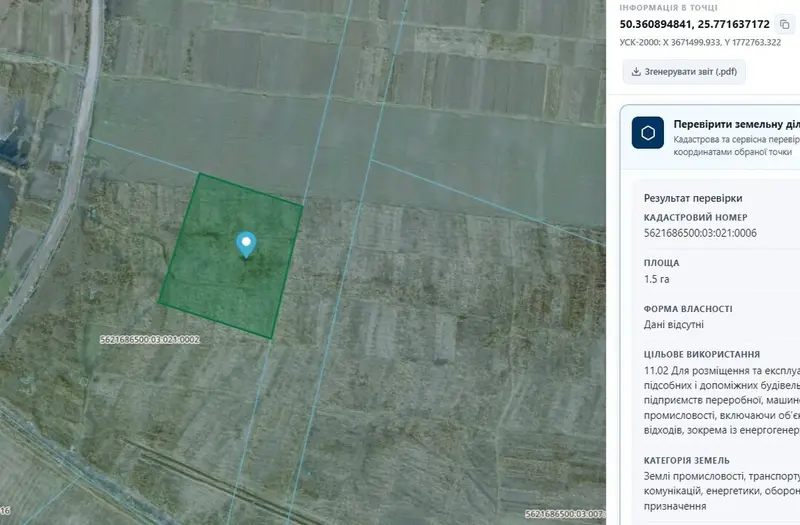Click the Результат перевірки heading
The image size is (800, 525).
693,198
